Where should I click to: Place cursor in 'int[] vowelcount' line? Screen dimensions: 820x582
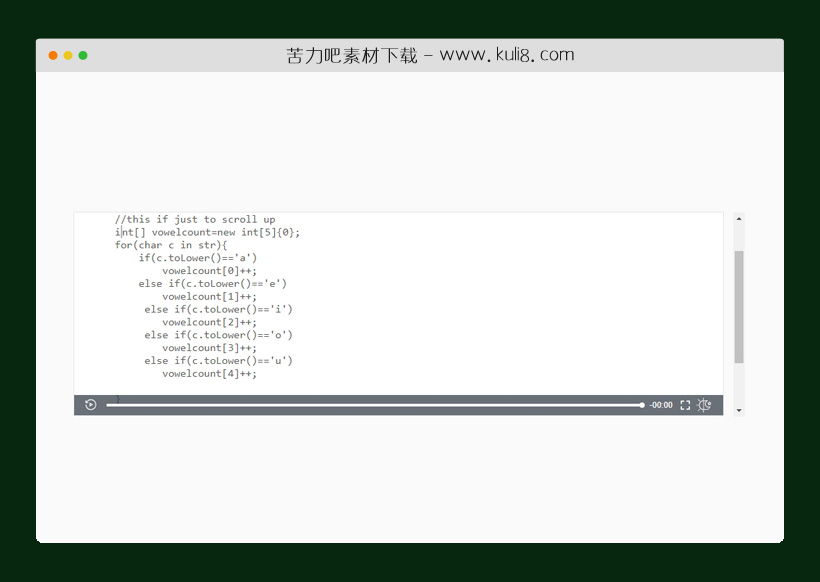pos(207,232)
